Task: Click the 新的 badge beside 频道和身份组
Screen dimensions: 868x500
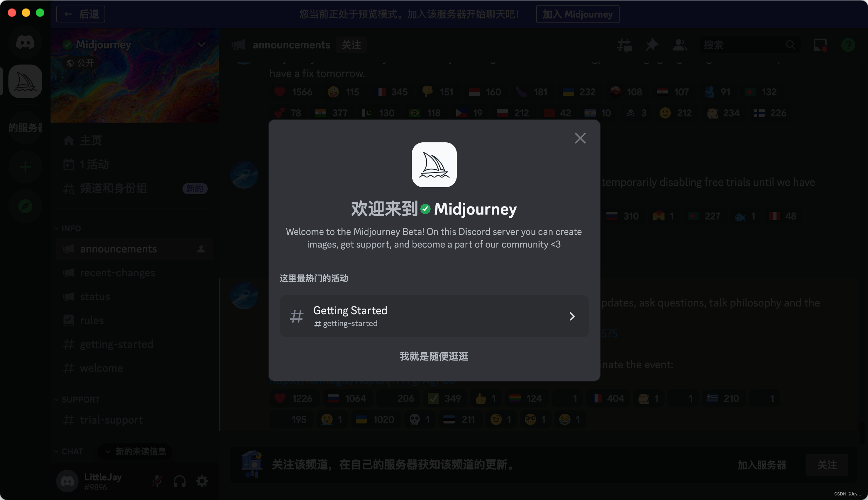Action: (195, 189)
